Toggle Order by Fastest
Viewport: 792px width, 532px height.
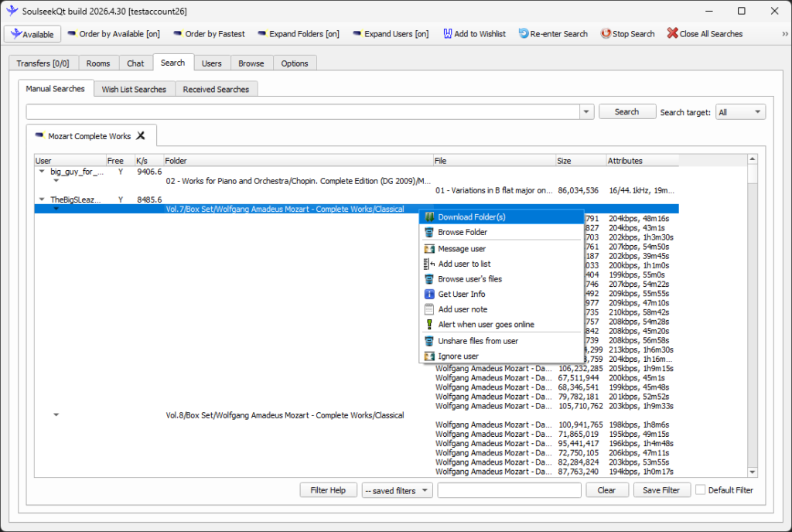coord(209,34)
